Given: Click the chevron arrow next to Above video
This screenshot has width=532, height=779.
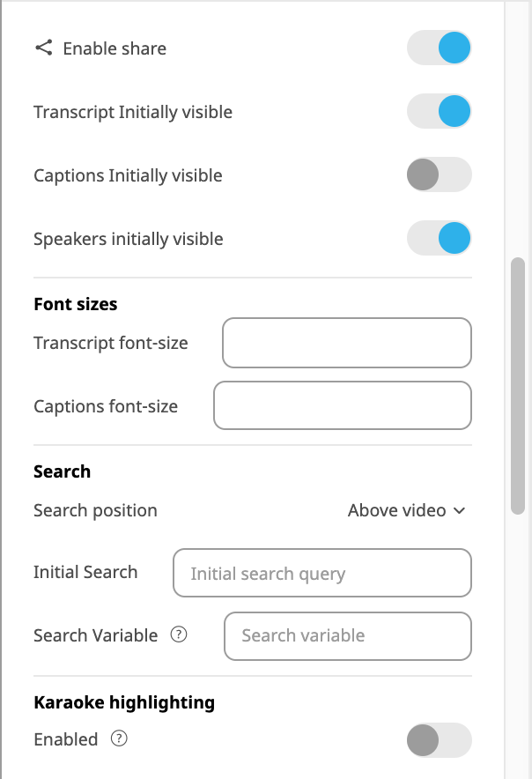Looking at the screenshot, I should [x=460, y=511].
